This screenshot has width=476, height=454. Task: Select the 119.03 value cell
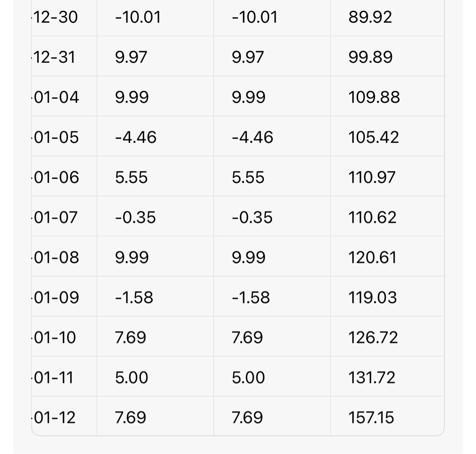point(372,297)
